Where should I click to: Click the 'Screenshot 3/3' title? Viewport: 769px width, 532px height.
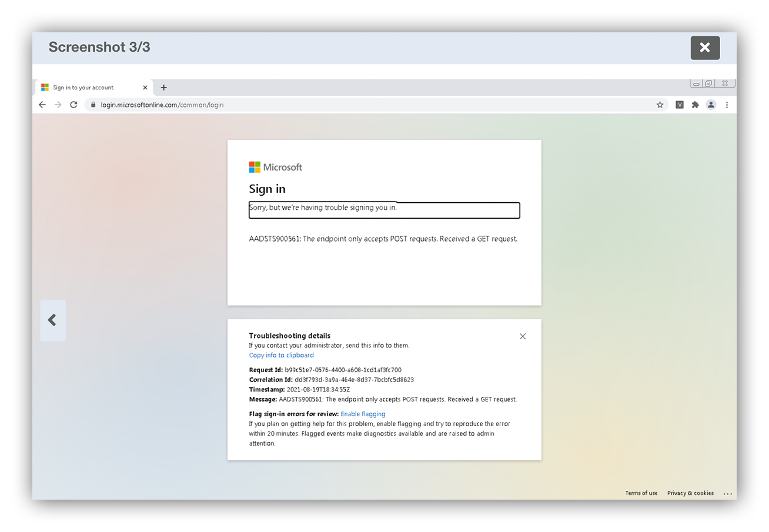coord(99,47)
